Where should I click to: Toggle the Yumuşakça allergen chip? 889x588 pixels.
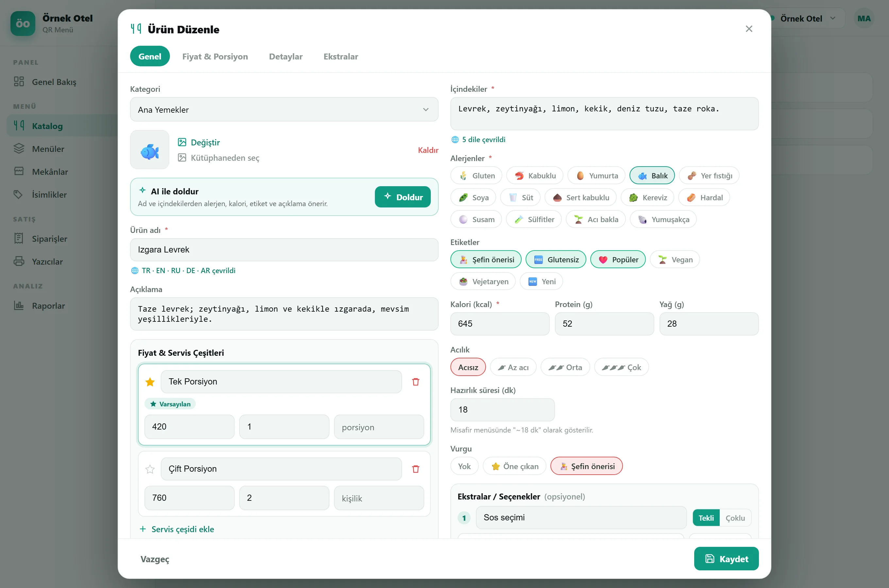coord(663,220)
